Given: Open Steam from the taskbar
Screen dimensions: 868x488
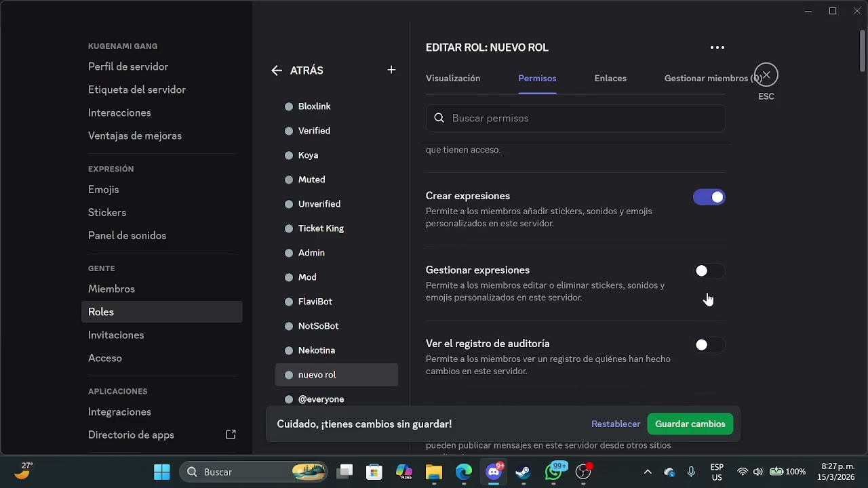Looking at the screenshot, I should (523, 472).
